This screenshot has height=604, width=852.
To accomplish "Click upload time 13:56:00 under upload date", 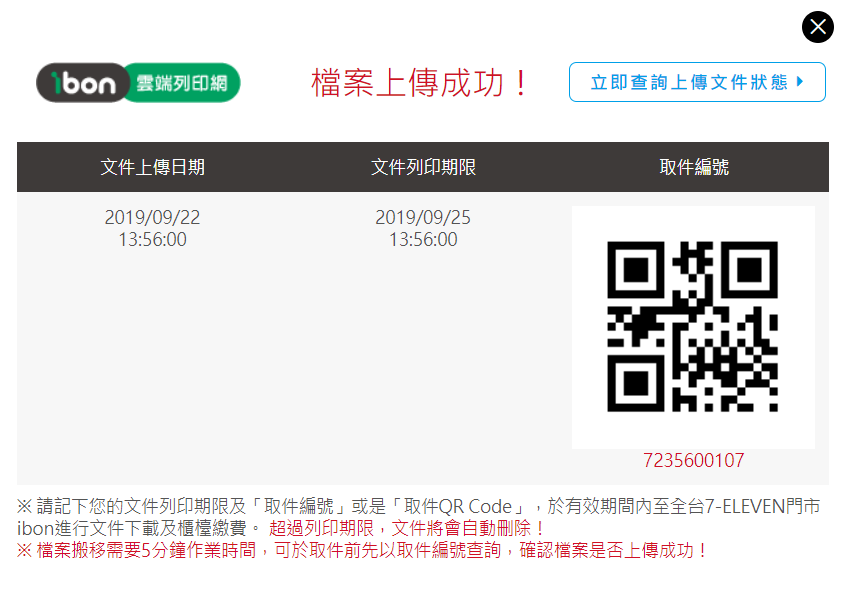I will [153, 239].
